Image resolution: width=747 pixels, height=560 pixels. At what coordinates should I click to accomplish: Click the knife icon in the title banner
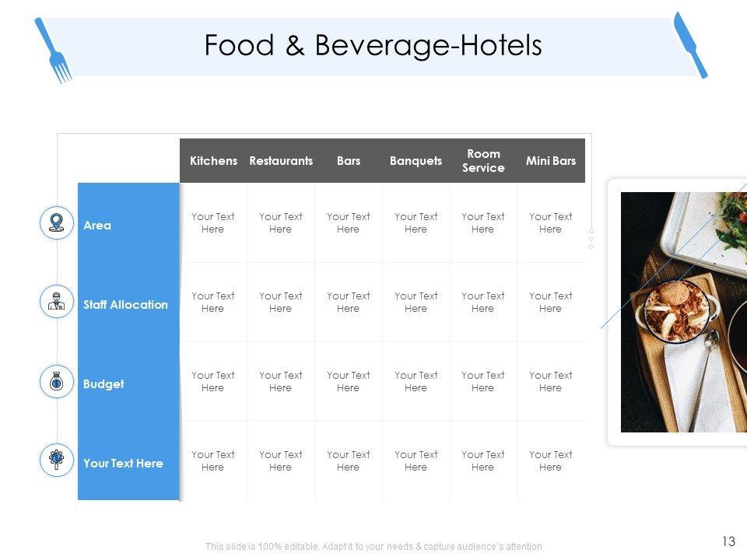[690, 44]
